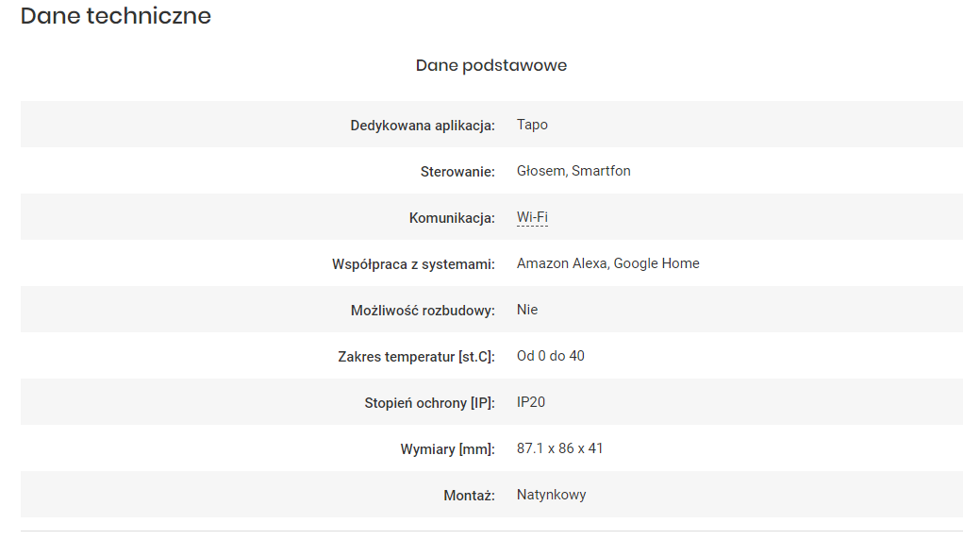Click the "Nie" expansion value
This screenshot has width=980, height=540.
527,310
